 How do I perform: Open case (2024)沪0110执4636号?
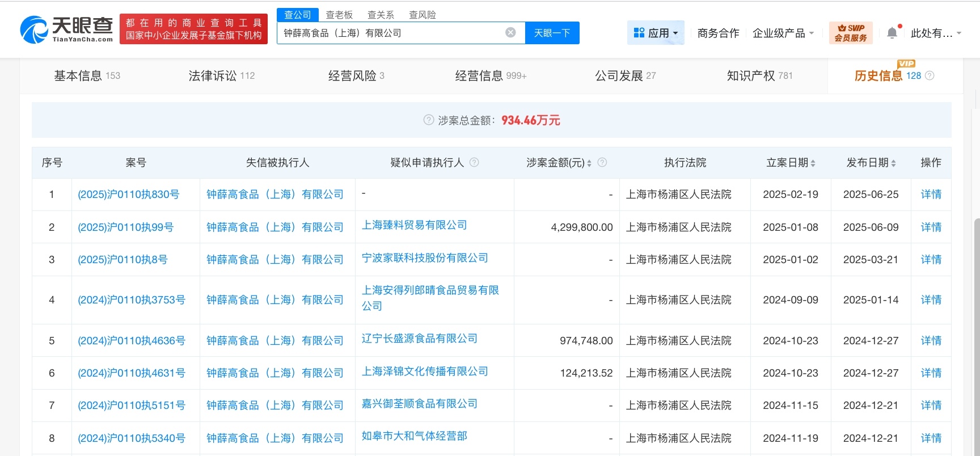(132, 341)
